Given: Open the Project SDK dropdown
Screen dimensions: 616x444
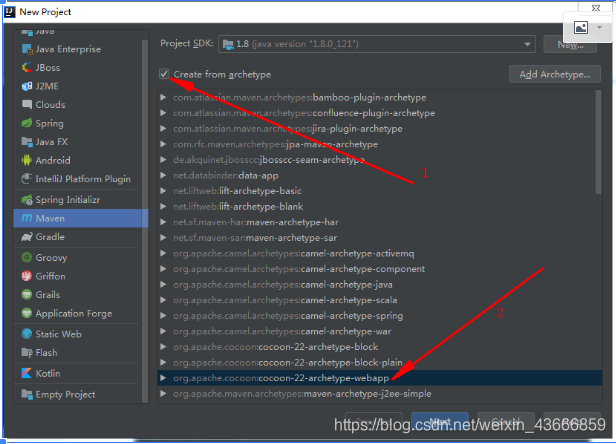Looking at the screenshot, I should point(527,44).
